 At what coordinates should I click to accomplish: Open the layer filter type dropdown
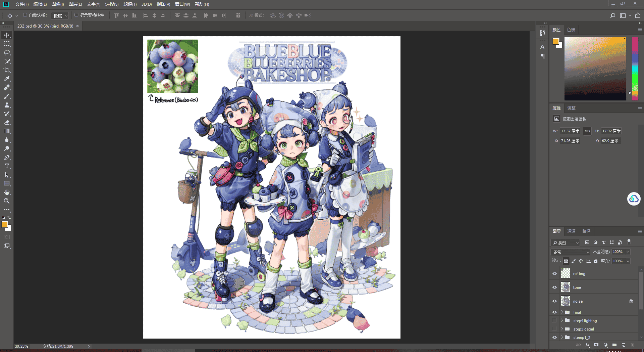(565, 243)
